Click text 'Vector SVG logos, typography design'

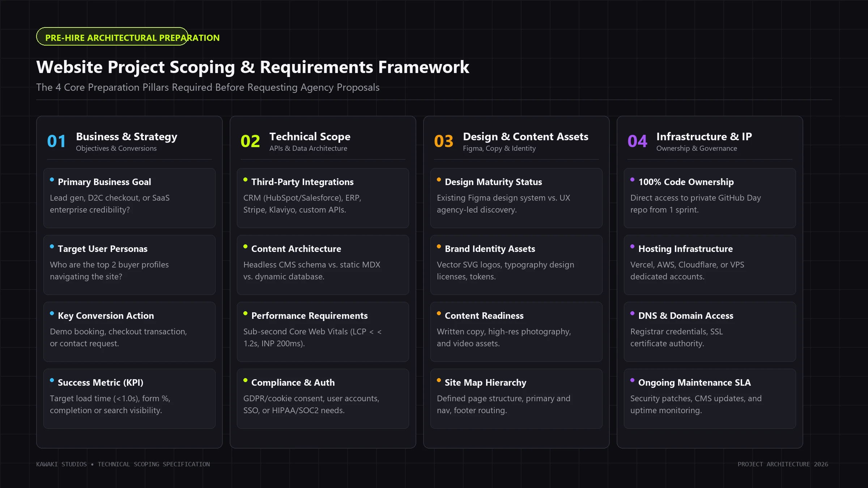[x=506, y=265]
